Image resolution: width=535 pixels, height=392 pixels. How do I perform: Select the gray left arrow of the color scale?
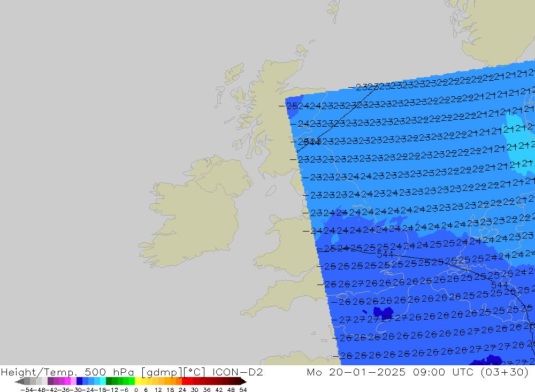19,381
